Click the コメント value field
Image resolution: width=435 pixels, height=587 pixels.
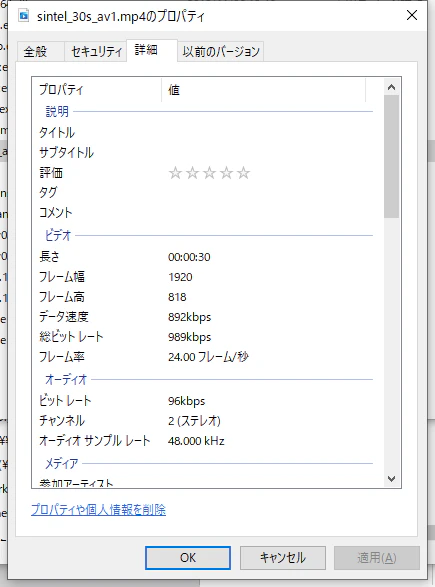pos(267,213)
